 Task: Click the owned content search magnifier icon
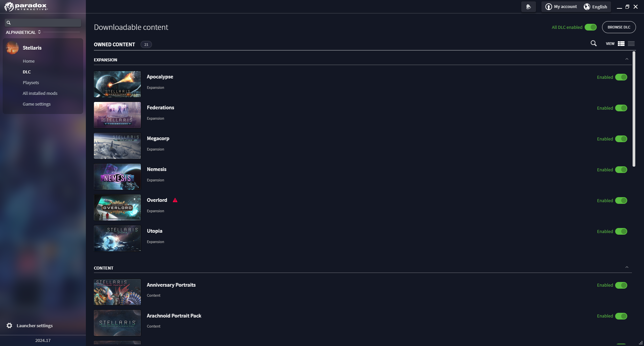[x=593, y=44]
